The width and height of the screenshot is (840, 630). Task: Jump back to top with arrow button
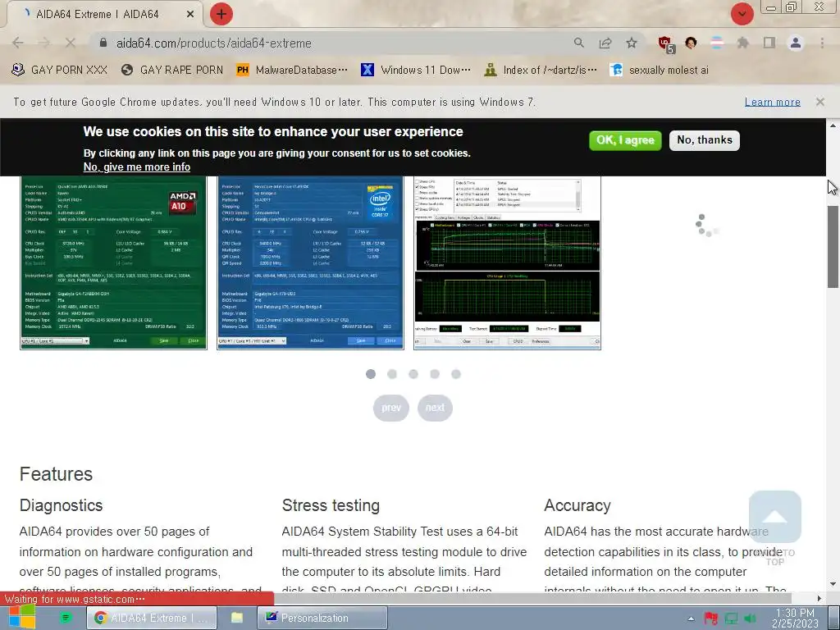pos(775,517)
